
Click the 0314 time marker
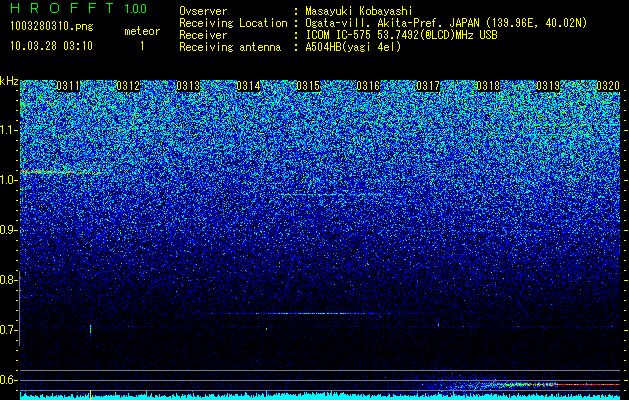pyautogui.click(x=248, y=86)
